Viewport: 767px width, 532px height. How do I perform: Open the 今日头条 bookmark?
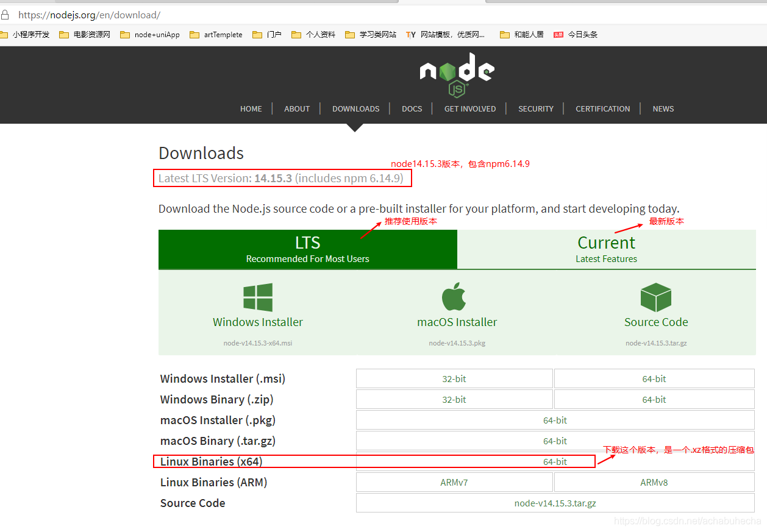[576, 35]
